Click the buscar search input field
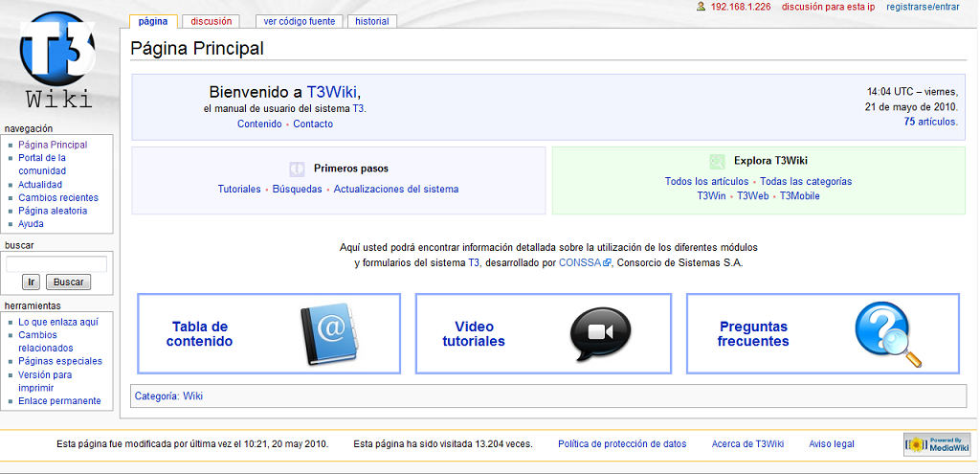 pos(56,264)
